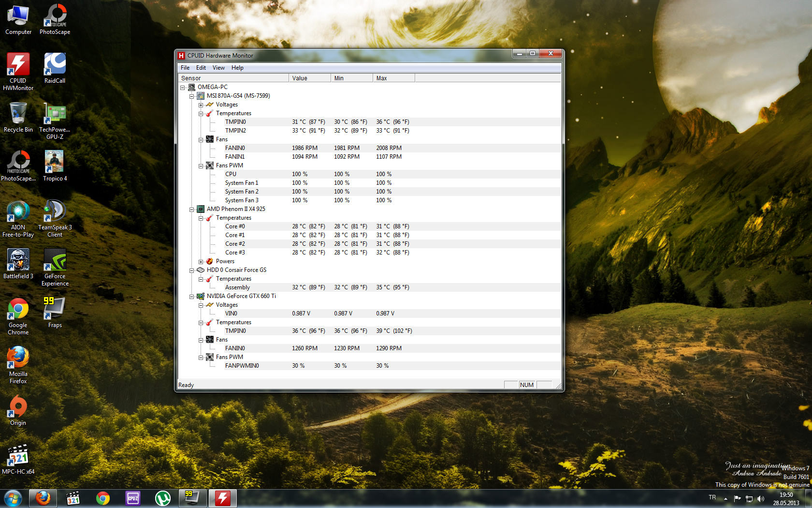Open the View menu
The image size is (812, 508).
[x=218, y=68]
